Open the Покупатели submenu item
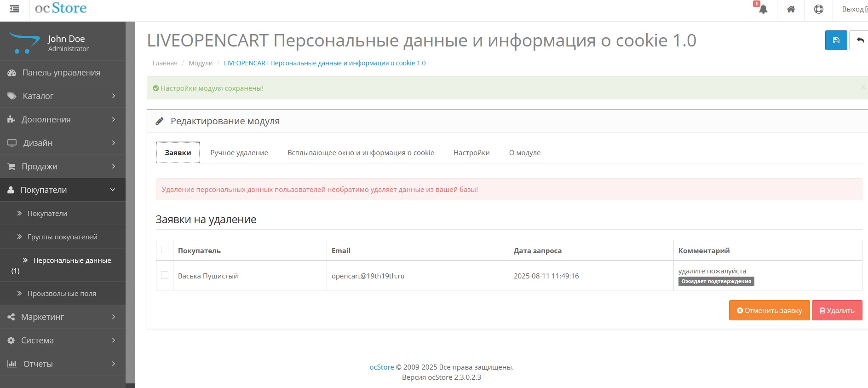 pos(63,213)
